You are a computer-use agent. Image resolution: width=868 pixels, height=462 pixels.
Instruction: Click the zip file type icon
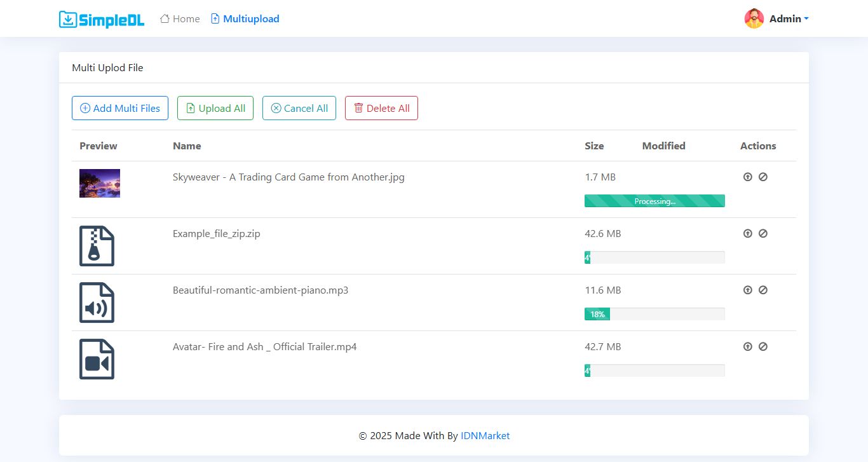click(x=97, y=246)
